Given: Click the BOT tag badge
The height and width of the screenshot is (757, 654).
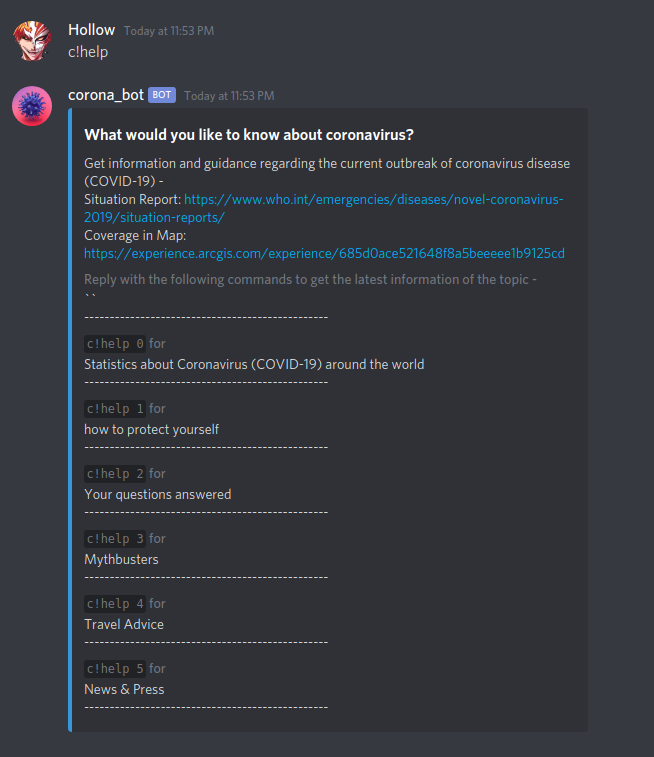Looking at the screenshot, I should (162, 95).
